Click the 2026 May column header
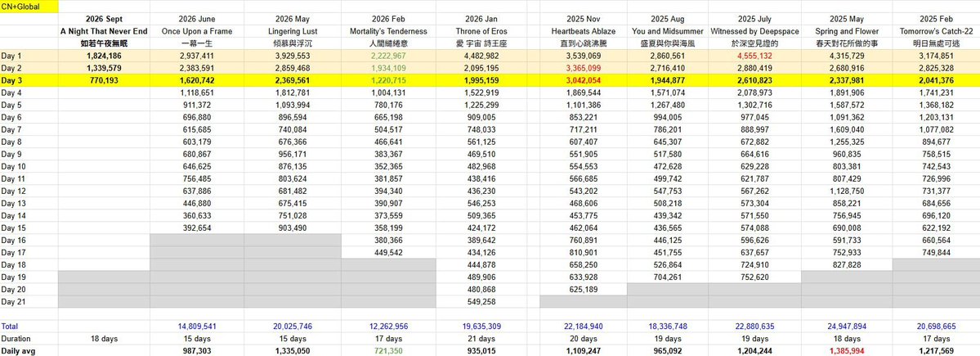The image size is (980, 356). [293, 20]
